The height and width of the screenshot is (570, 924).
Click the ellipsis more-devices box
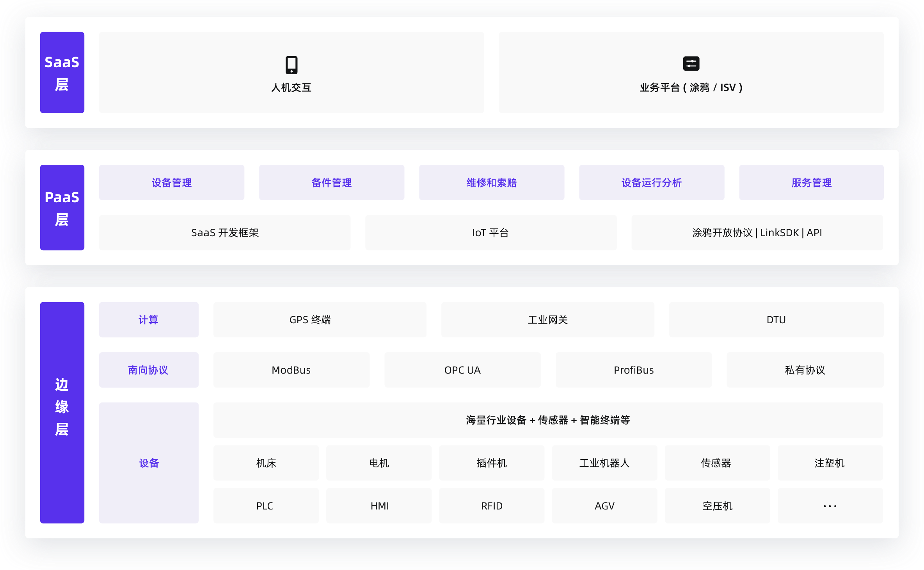(830, 506)
